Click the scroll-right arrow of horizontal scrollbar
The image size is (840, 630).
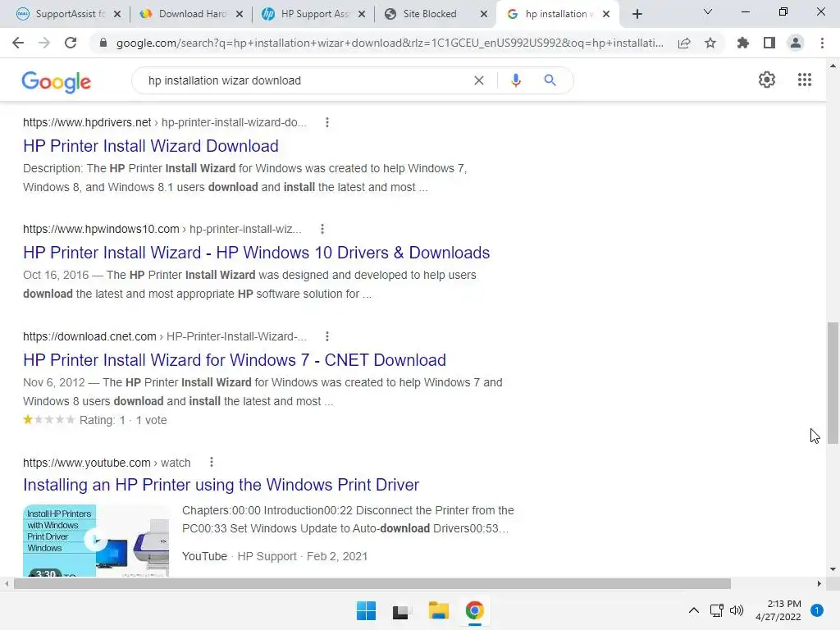tap(819, 583)
